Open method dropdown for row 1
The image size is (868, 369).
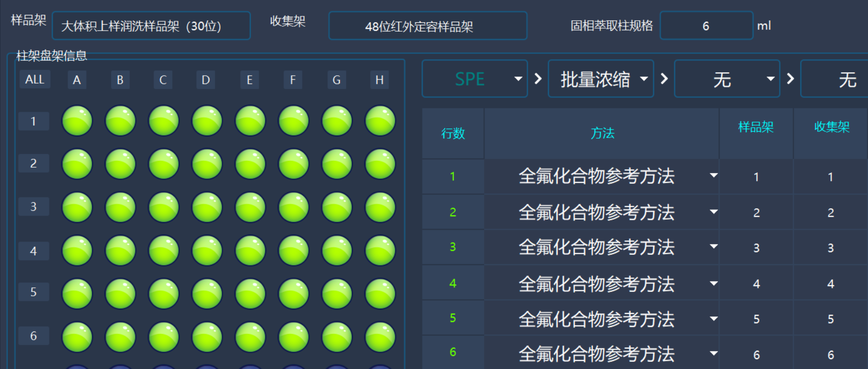point(713,176)
